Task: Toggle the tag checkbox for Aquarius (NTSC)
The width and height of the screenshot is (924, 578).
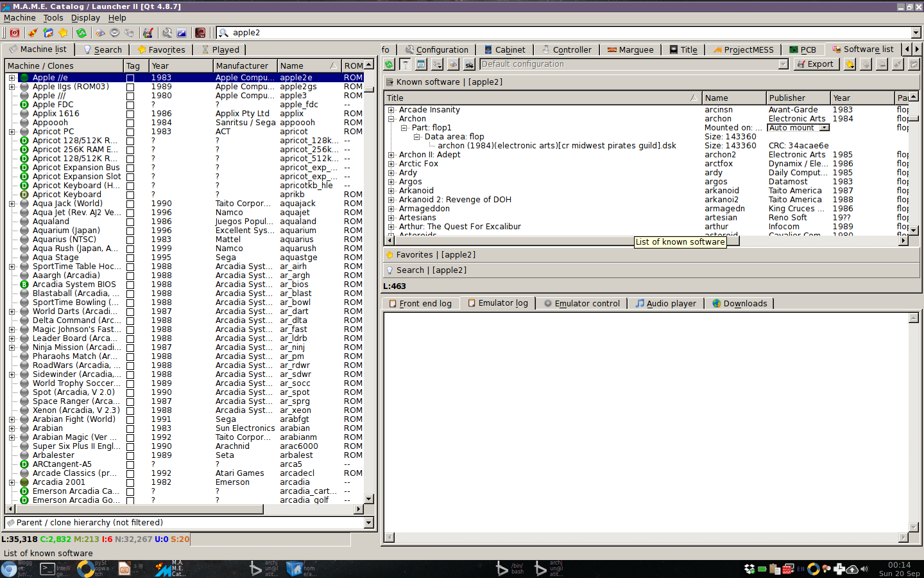Action: [x=130, y=240]
